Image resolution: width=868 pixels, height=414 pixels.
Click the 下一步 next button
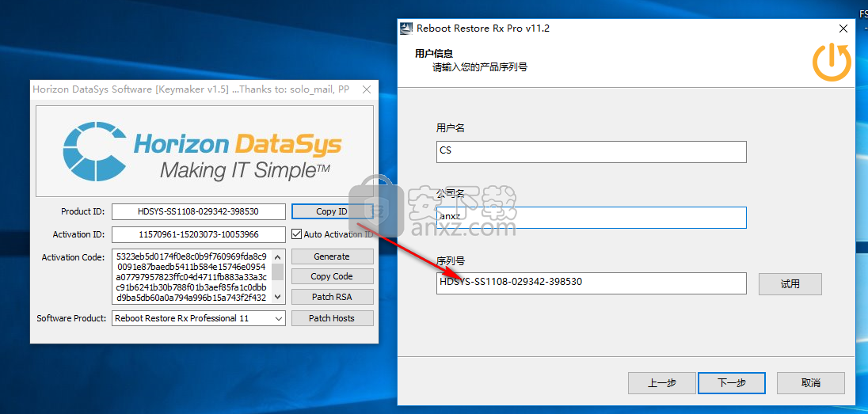pos(732,383)
